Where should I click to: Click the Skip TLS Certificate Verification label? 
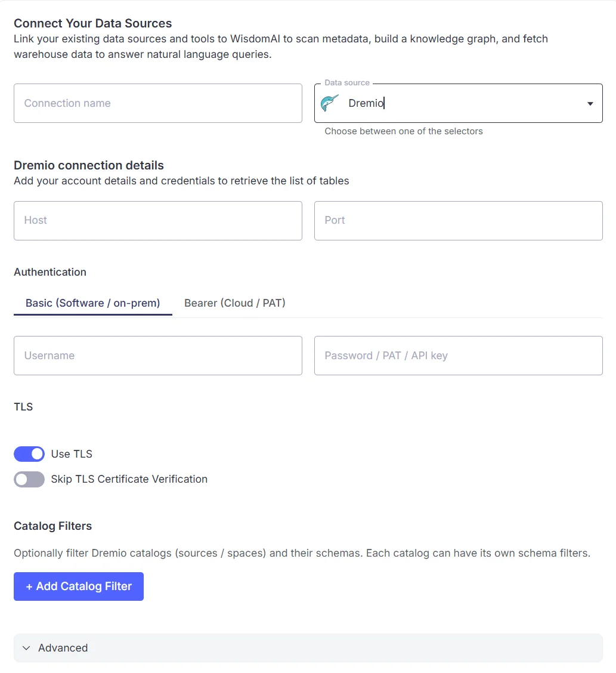pyautogui.click(x=129, y=479)
